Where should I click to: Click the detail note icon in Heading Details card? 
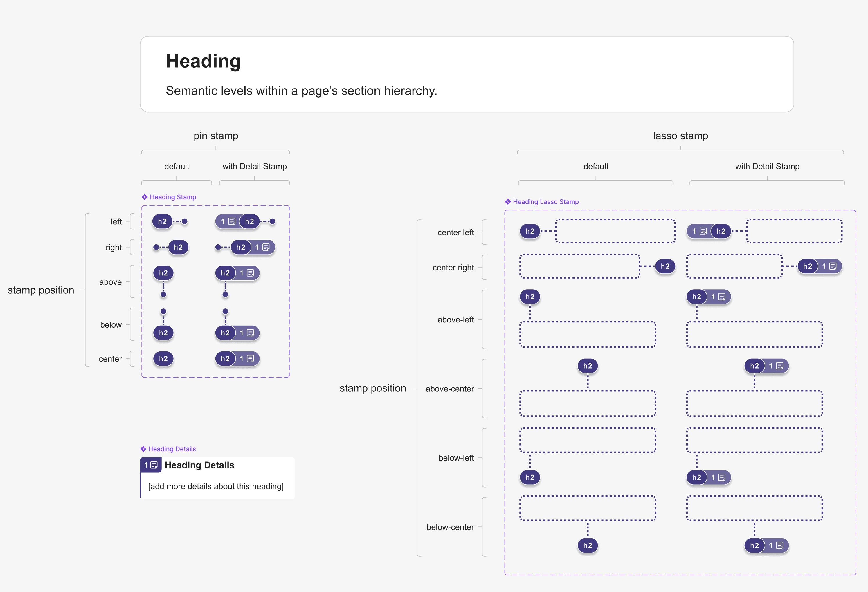154,465
